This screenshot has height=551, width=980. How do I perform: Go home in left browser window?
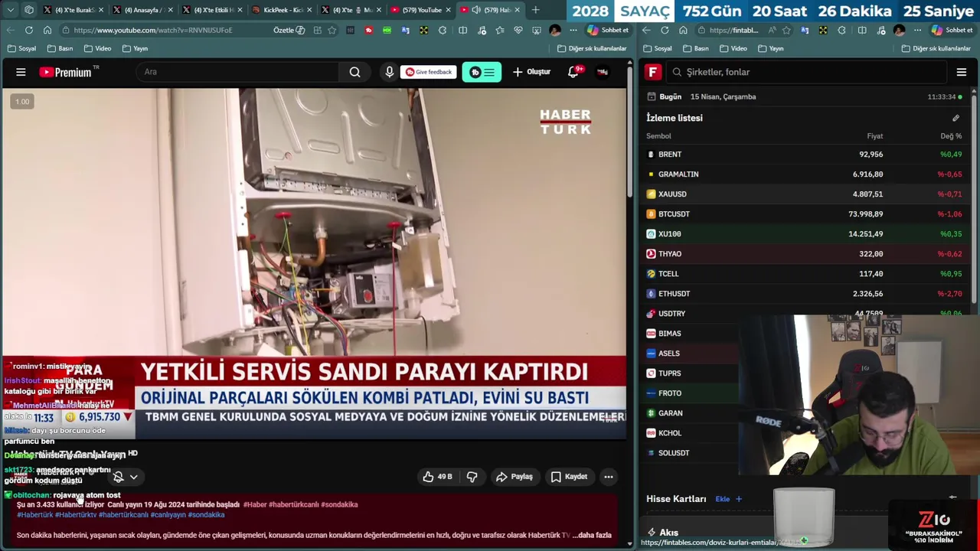click(47, 30)
